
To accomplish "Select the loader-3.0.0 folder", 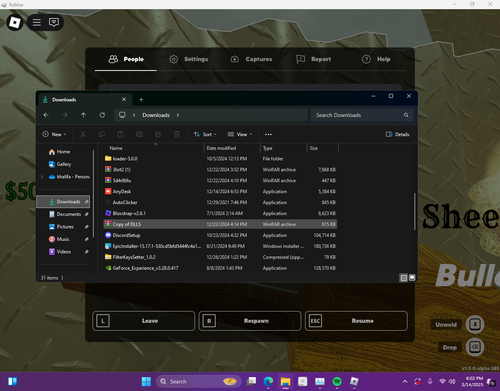I will coord(220,159).
